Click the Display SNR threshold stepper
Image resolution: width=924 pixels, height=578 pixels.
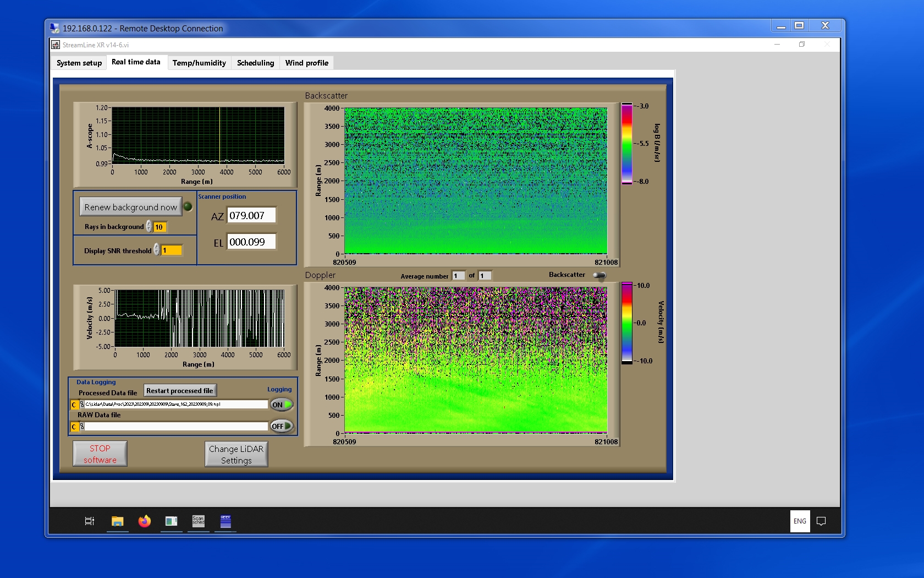point(157,250)
